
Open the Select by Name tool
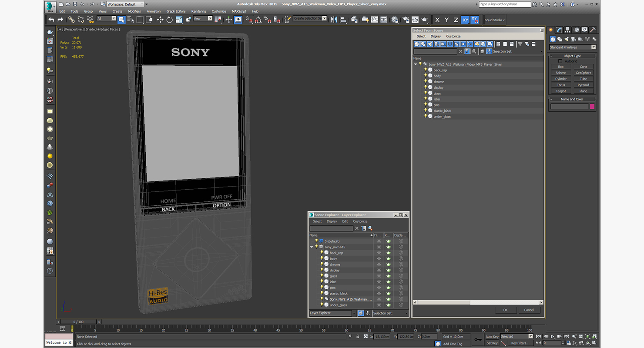[131, 20]
